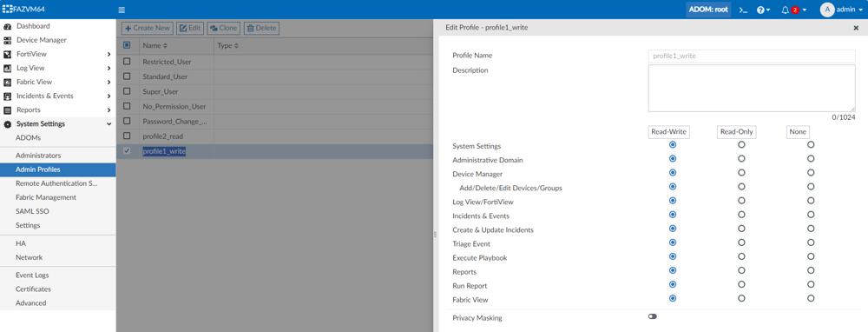Toggle the select-all header checkbox
This screenshot has width=868, height=332.
pos(127,45)
